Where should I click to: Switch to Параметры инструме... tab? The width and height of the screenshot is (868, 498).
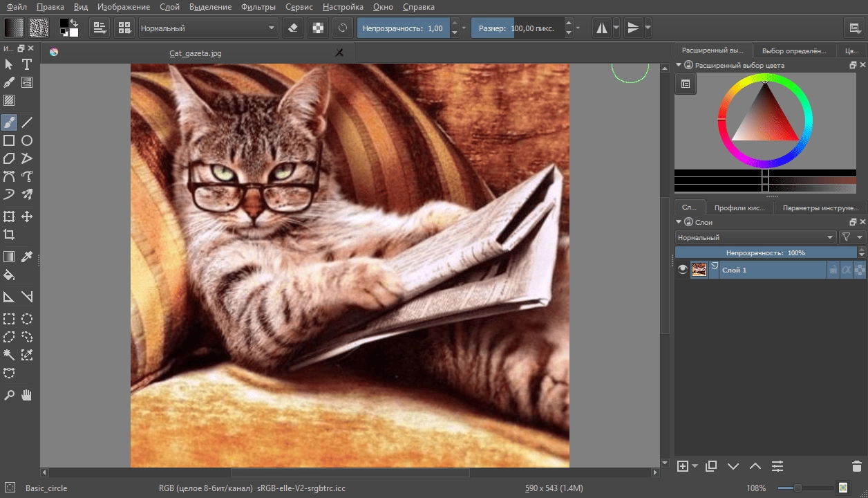pos(821,207)
